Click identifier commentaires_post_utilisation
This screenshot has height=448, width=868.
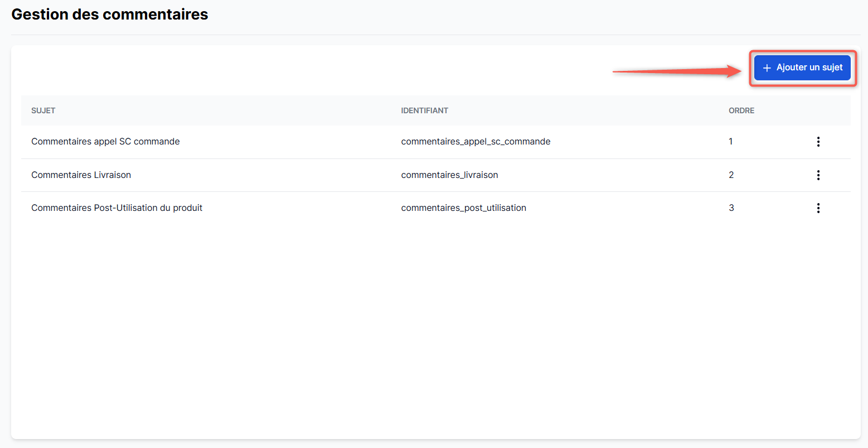[x=463, y=208]
